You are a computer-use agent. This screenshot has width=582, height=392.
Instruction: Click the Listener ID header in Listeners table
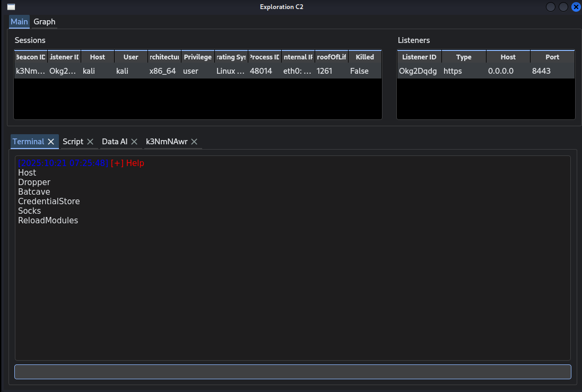[x=419, y=57]
